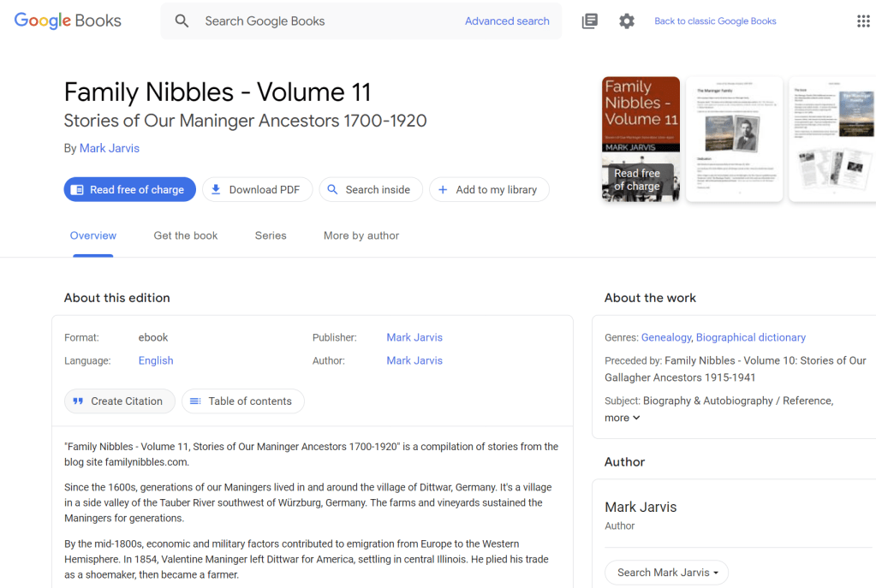Click the Advanced search link
The height and width of the screenshot is (588, 876).
(x=507, y=21)
